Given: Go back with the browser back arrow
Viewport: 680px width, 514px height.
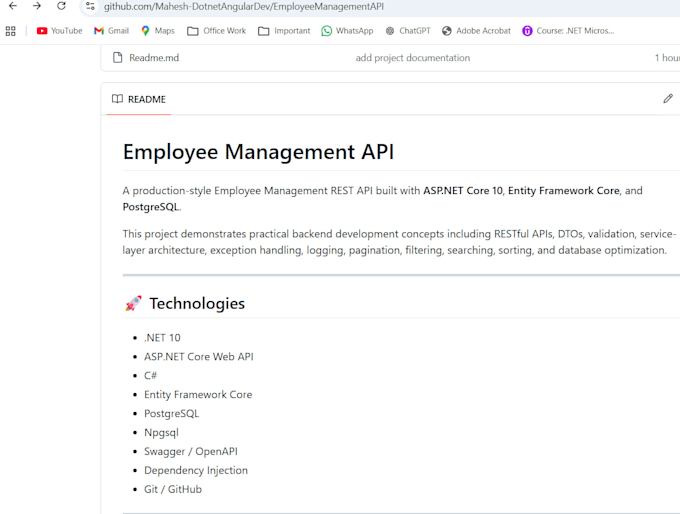Looking at the screenshot, I should pos(13,6).
